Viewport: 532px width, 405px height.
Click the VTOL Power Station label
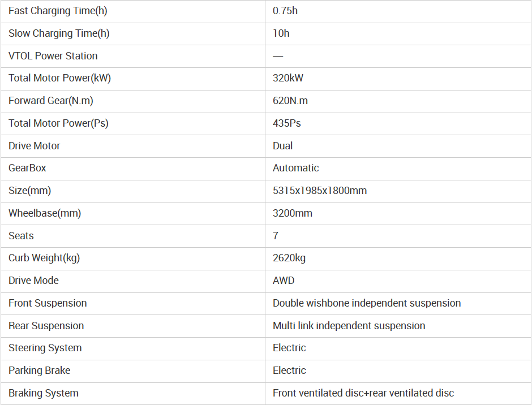[x=53, y=56]
